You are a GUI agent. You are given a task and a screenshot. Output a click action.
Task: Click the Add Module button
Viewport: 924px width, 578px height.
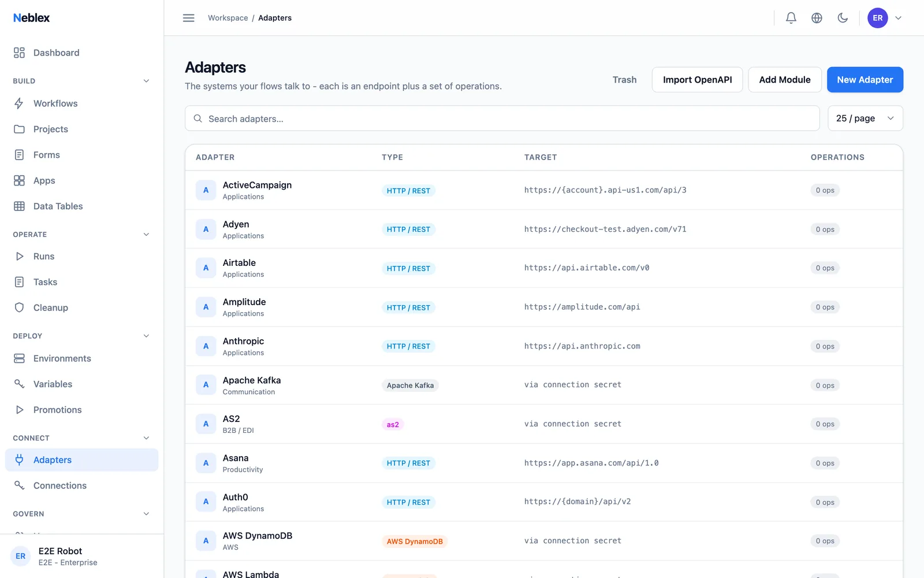[784, 80]
